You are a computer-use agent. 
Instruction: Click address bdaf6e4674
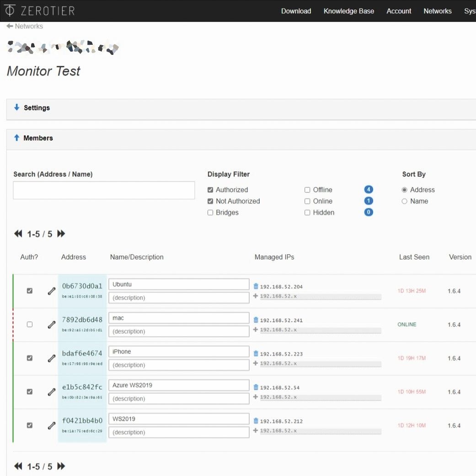(82, 353)
